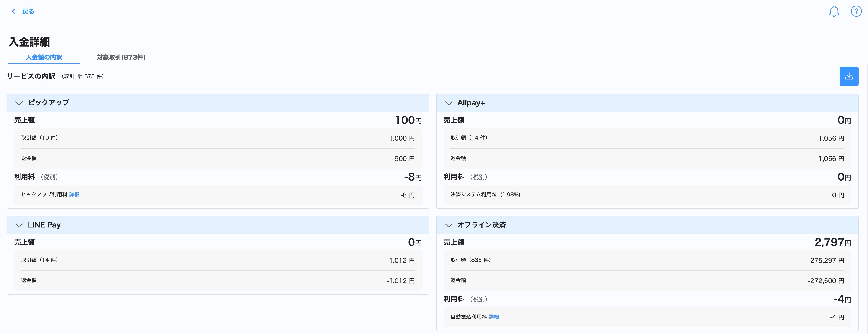Click the 入金詳細 page heading

pyautogui.click(x=29, y=42)
